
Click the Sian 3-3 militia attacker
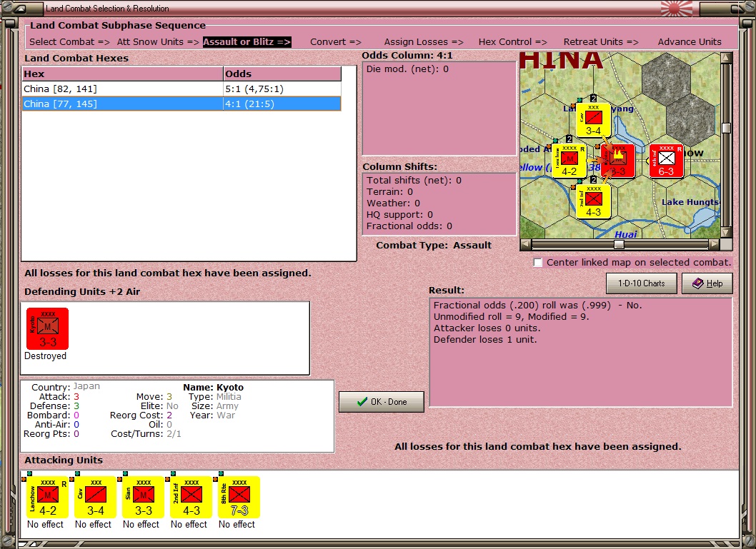coord(144,496)
